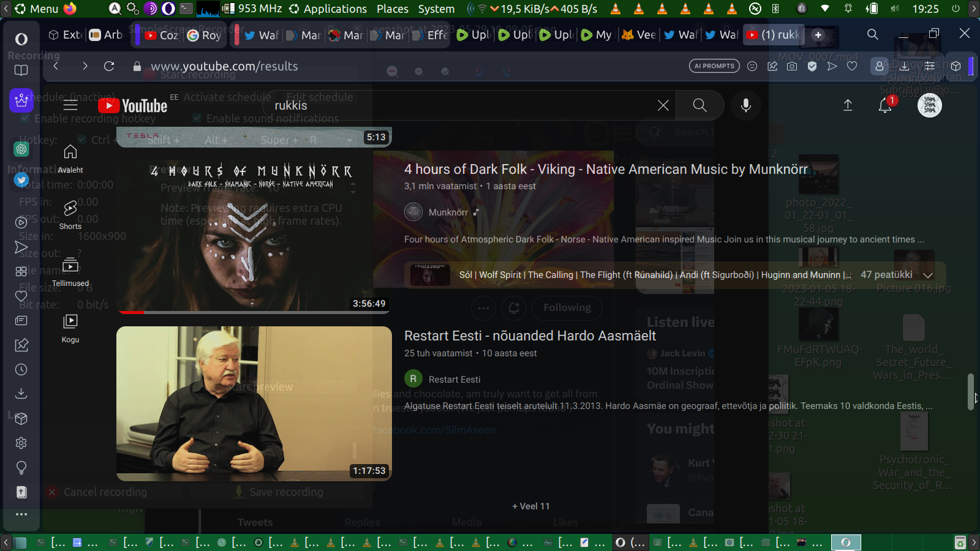
Task: Open YouTube account avatar menu
Action: tap(929, 105)
